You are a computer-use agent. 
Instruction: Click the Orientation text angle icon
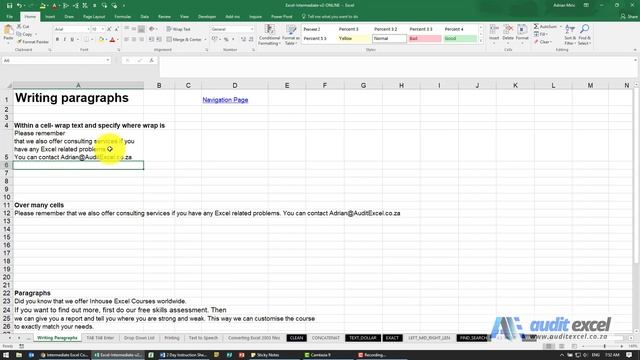[x=152, y=29]
